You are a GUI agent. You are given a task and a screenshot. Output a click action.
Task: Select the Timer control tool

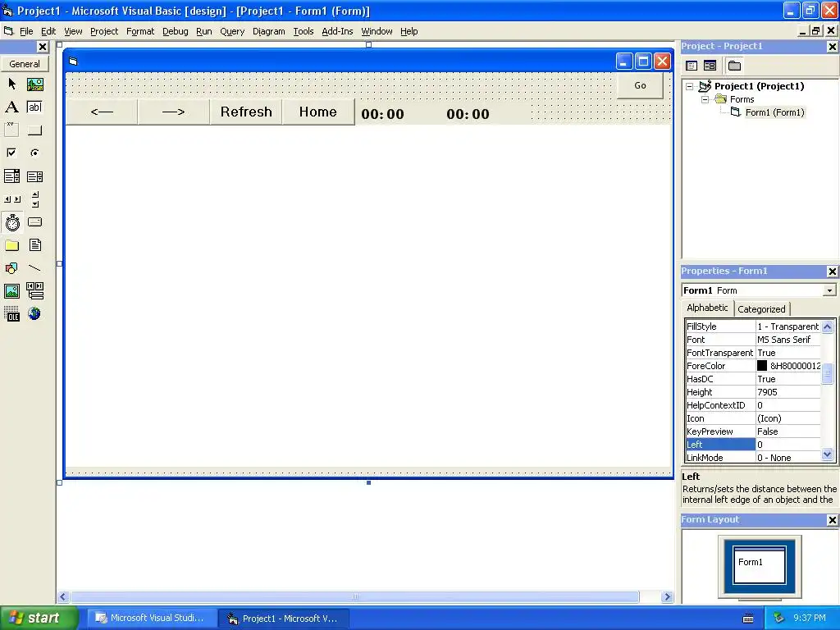pos(11,222)
